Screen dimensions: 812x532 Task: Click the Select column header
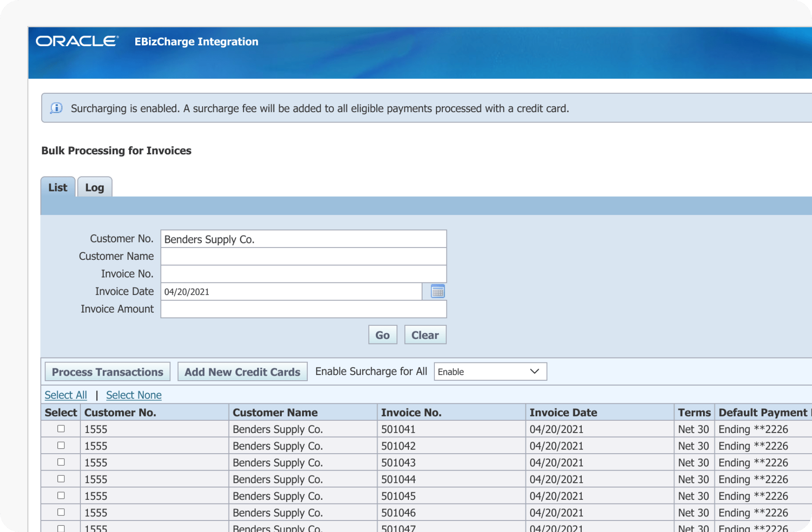point(61,412)
